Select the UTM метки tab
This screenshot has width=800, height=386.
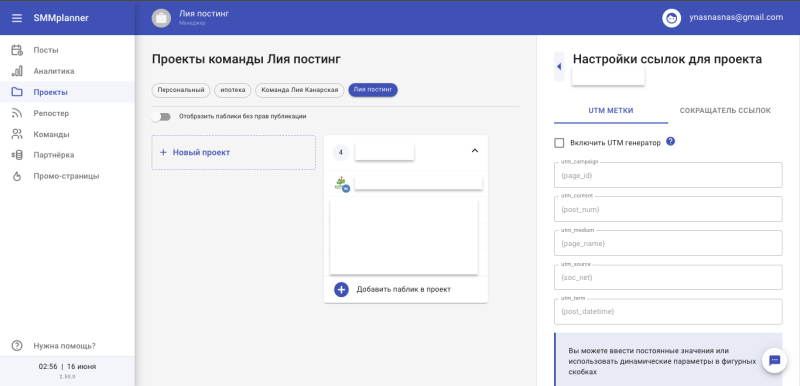[x=611, y=111]
